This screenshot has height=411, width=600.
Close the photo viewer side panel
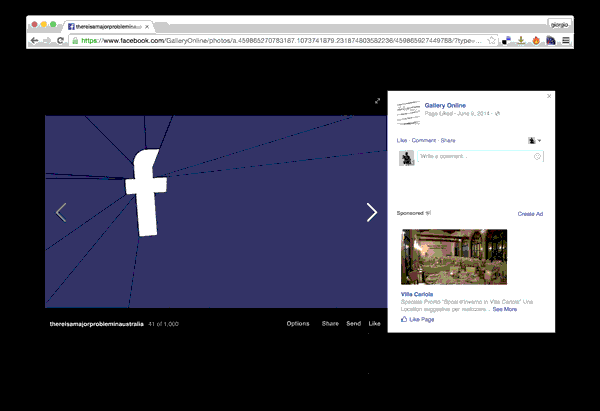click(549, 96)
